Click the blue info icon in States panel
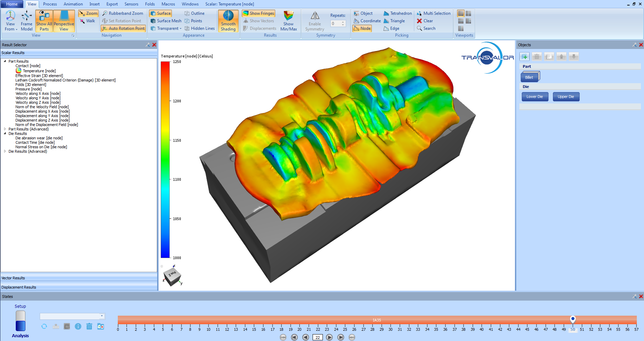Viewport: 644px width, 341px height. 78,327
